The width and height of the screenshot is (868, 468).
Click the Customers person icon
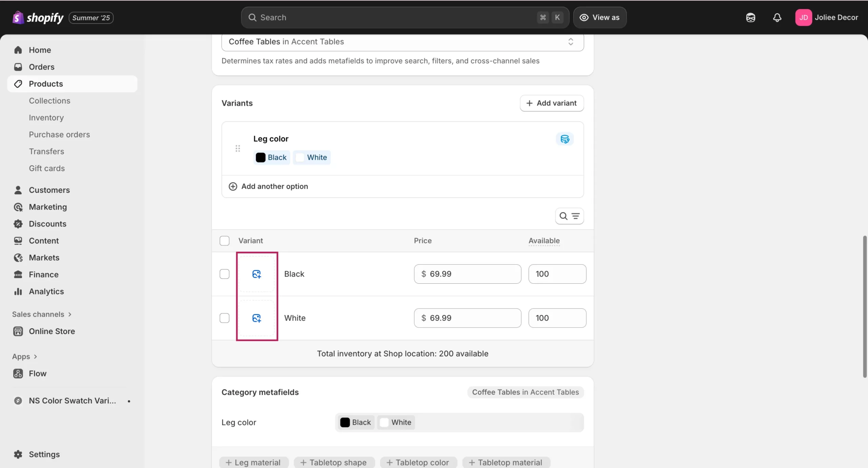(x=18, y=190)
